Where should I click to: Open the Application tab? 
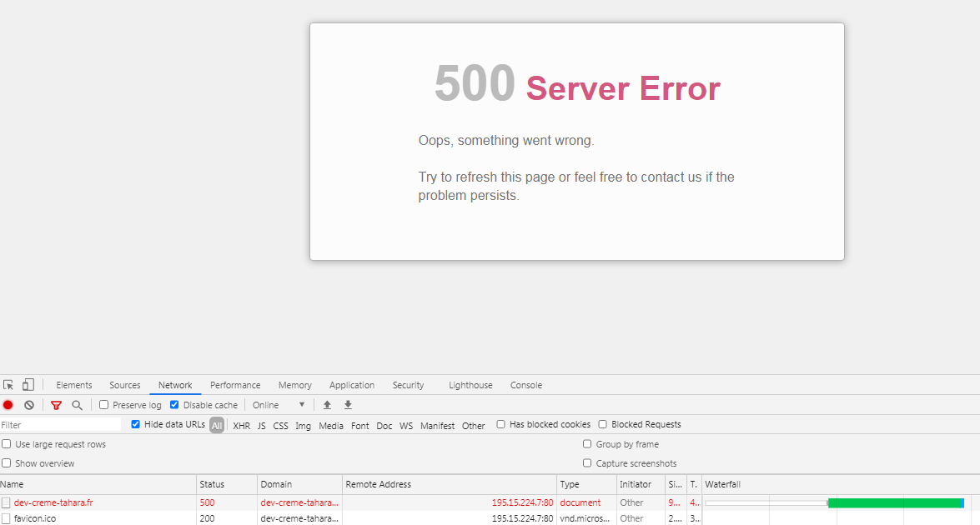pos(352,385)
